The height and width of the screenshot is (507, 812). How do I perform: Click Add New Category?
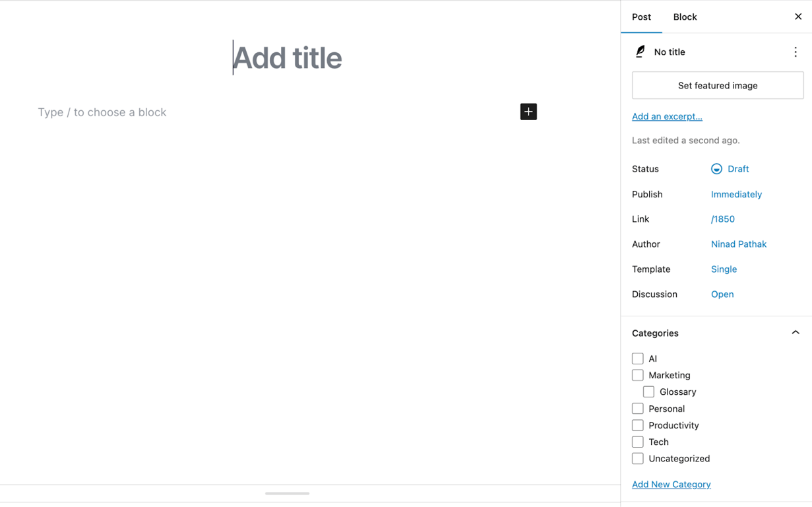point(671,484)
